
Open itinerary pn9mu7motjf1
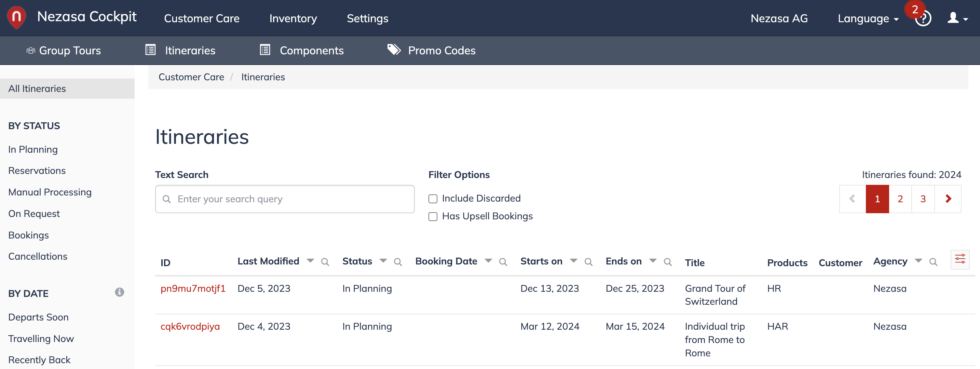tap(193, 288)
